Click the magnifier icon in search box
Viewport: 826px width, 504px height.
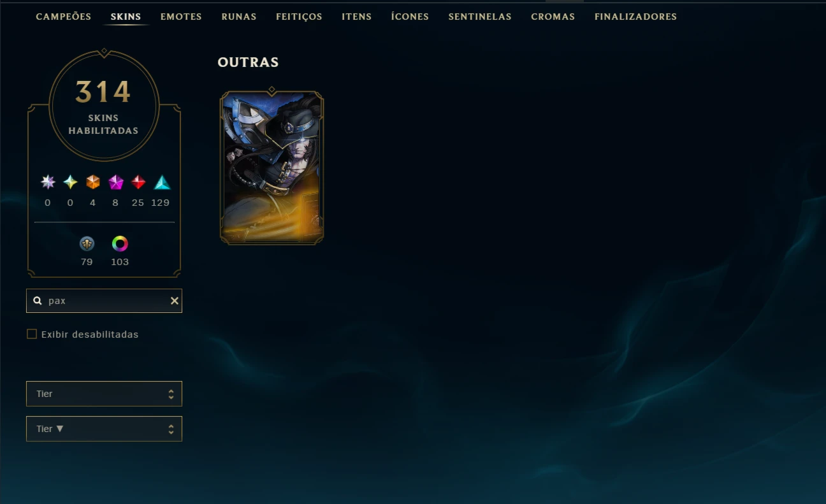pyautogui.click(x=38, y=301)
